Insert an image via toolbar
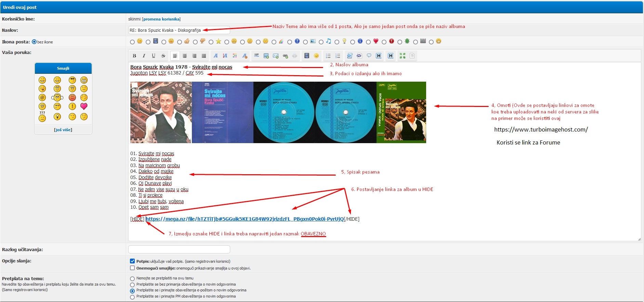 (266, 56)
